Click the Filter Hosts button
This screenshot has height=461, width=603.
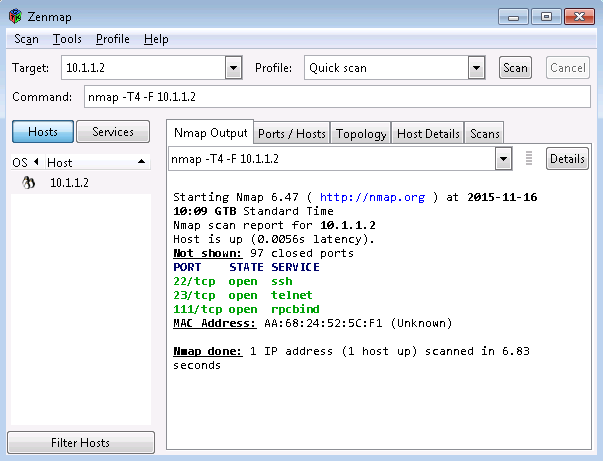pyautogui.click(x=81, y=443)
